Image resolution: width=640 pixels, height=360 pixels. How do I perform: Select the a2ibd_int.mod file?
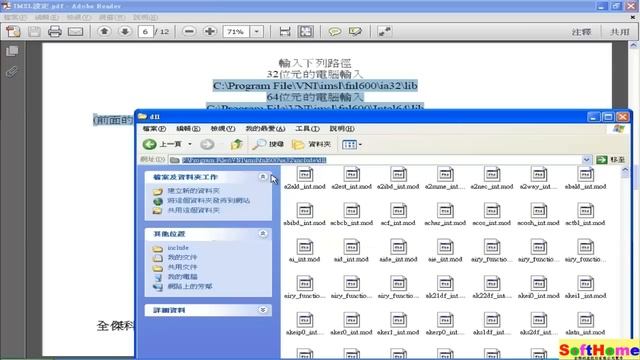pos(398,179)
